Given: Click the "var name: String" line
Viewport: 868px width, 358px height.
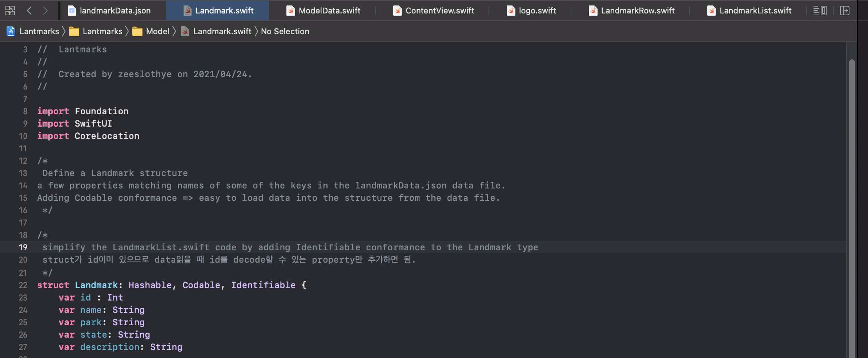Looking at the screenshot, I should click(x=102, y=310).
